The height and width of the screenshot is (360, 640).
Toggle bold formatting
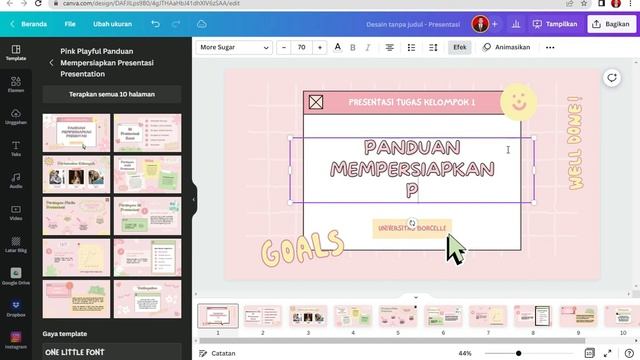click(x=353, y=47)
